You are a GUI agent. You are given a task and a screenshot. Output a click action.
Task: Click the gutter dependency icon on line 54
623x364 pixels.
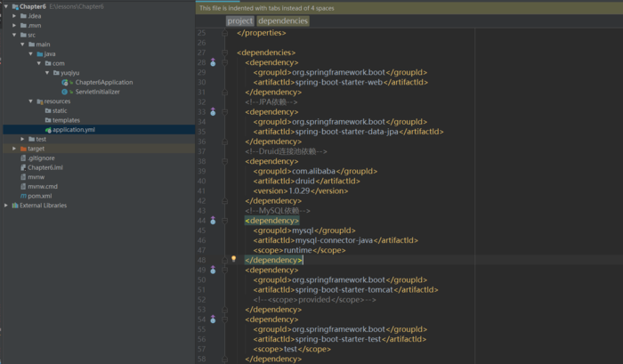tap(213, 319)
